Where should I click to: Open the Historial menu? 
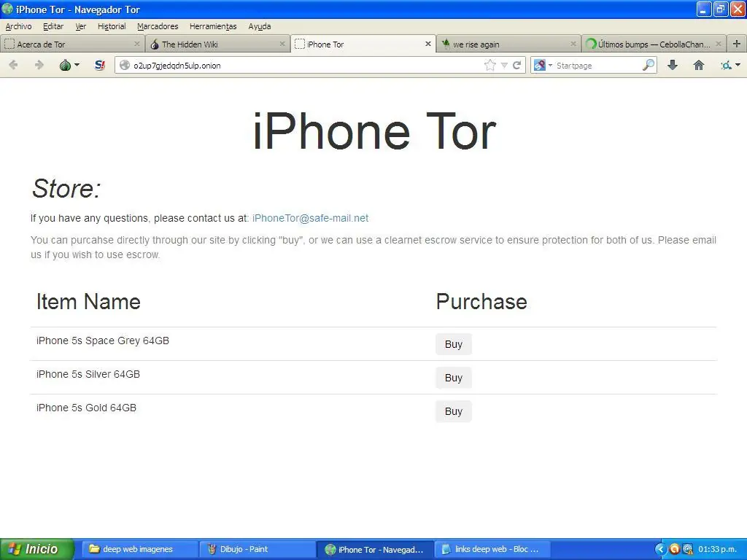click(x=112, y=26)
